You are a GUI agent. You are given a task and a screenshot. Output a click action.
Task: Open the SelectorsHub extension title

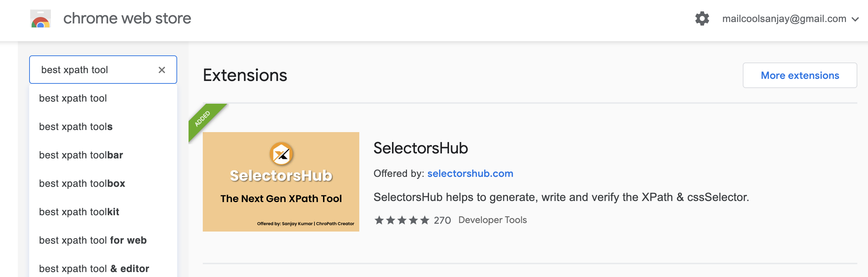pyautogui.click(x=421, y=148)
